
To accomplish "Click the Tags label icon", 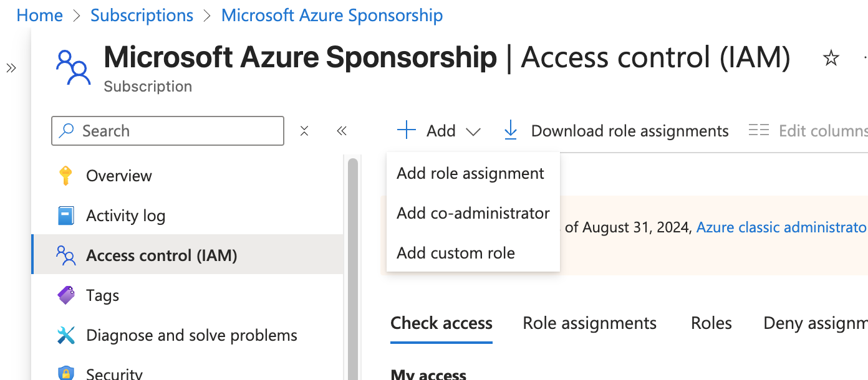I will pyautogui.click(x=65, y=295).
